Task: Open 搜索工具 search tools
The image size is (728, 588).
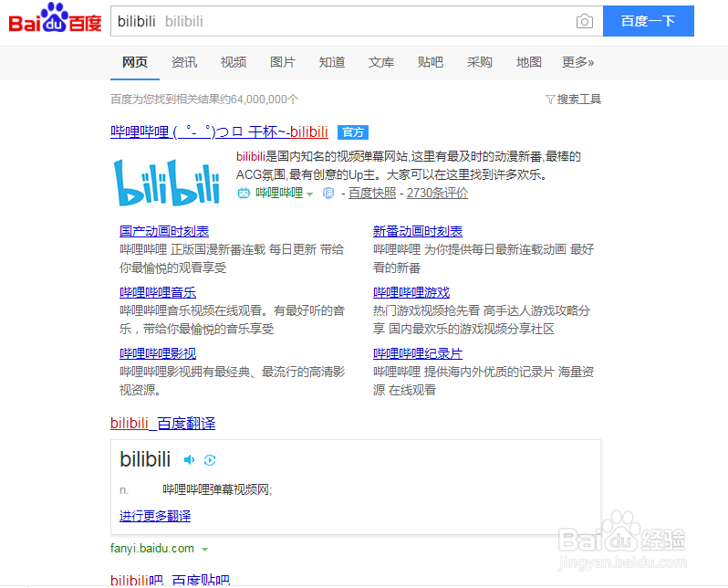Action: tap(578, 100)
